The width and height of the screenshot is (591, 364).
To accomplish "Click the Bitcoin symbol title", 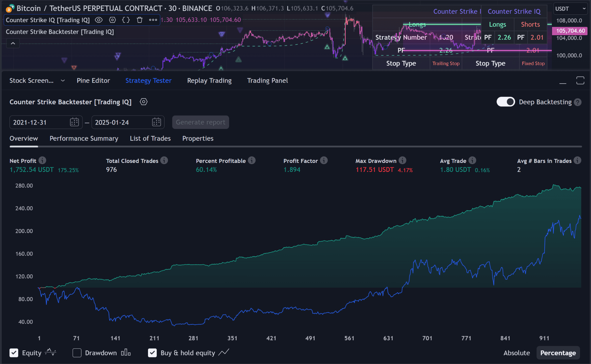I will (x=114, y=8).
